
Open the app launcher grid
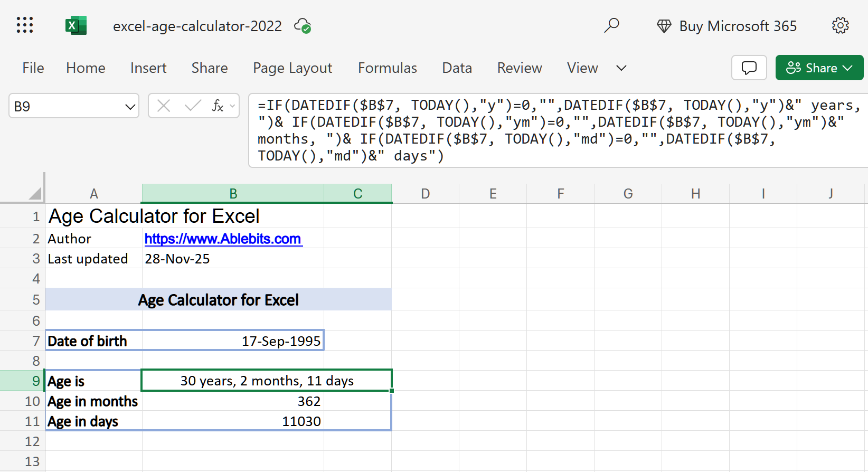pos(25,25)
